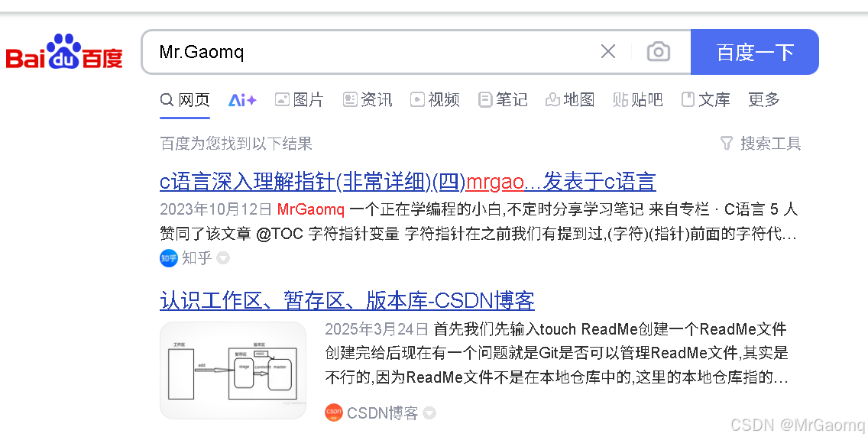Click the 知乎 source icon
The width and height of the screenshot is (868, 440).
click(x=169, y=258)
